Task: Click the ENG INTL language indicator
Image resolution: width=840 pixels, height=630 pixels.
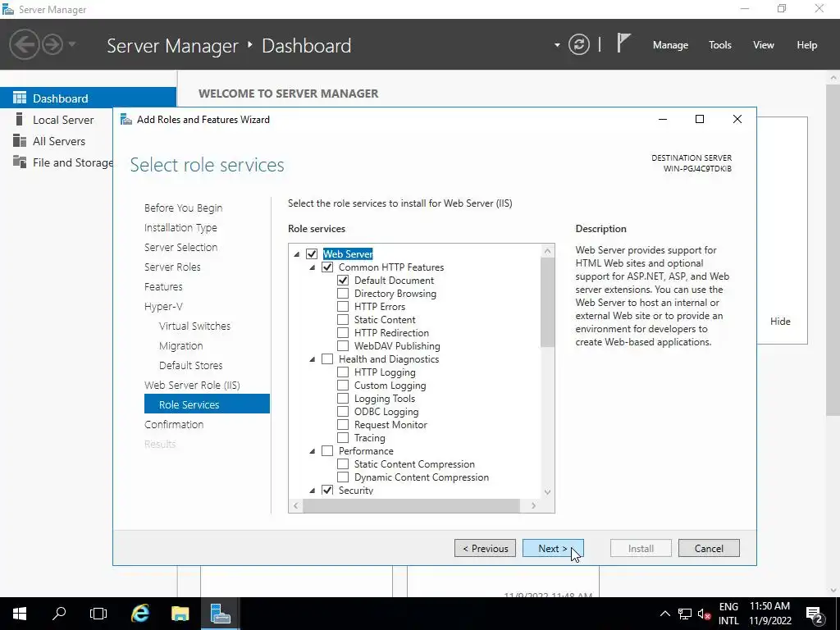Action: pyautogui.click(x=728, y=614)
